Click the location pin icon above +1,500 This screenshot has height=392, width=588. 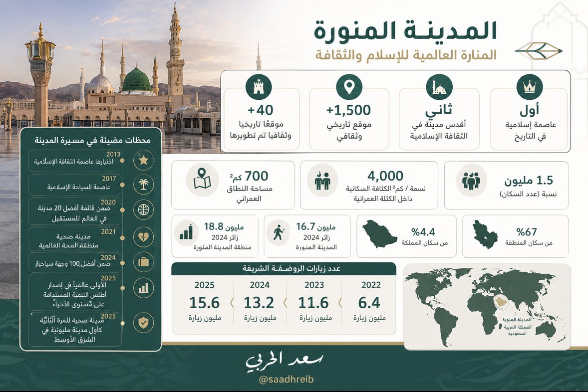[x=349, y=87]
